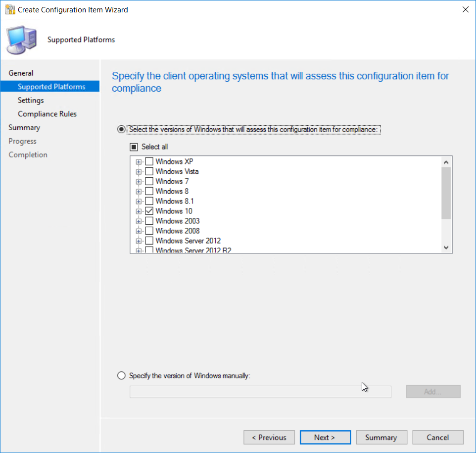Choose 'Specify the version of Windows manually' option

click(122, 376)
